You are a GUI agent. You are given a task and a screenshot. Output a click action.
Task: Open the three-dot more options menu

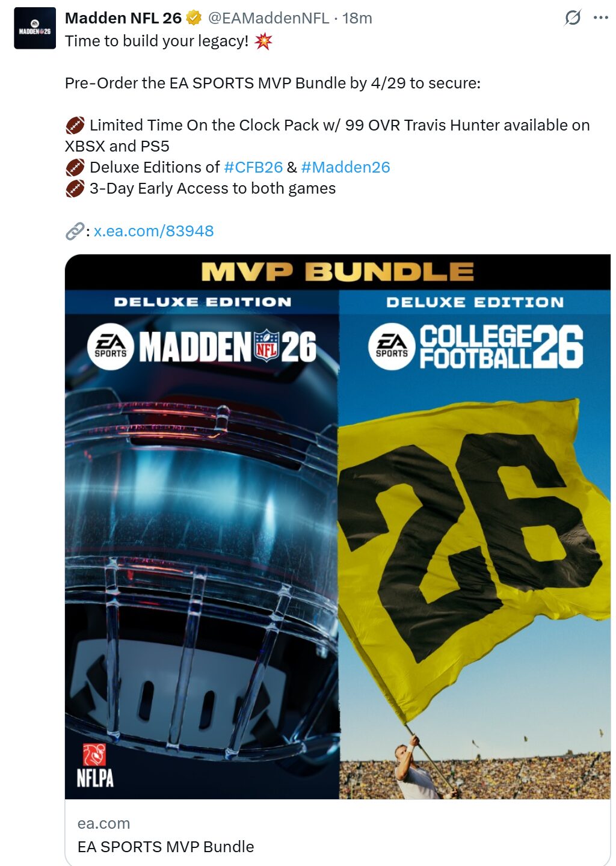[600, 18]
